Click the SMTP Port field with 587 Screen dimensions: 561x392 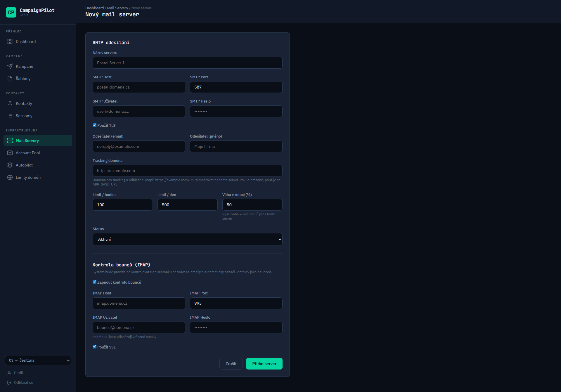point(236,87)
